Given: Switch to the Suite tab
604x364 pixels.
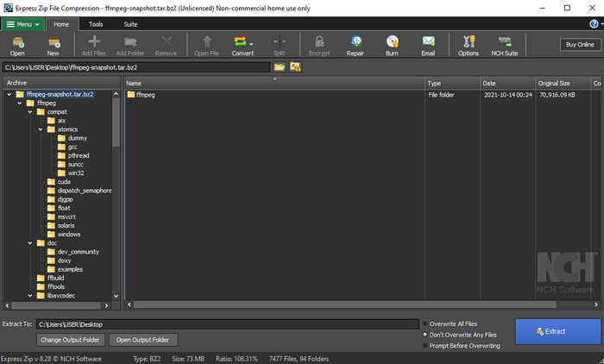Looking at the screenshot, I should coord(130,24).
